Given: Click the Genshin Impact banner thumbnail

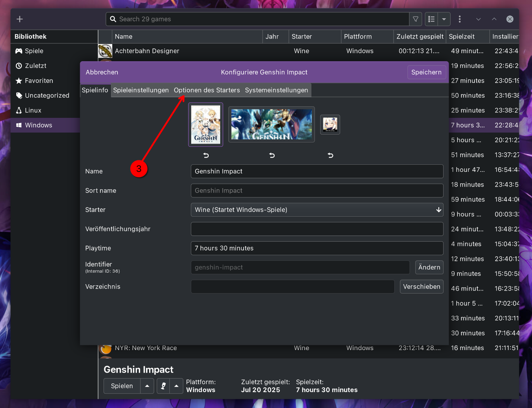Looking at the screenshot, I should pos(272,124).
